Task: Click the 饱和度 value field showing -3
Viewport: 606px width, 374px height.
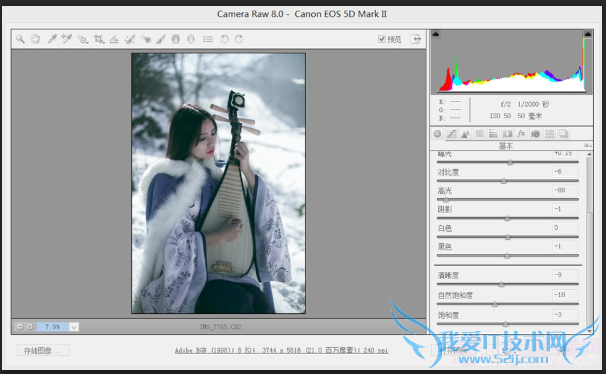Action: [x=565, y=314]
